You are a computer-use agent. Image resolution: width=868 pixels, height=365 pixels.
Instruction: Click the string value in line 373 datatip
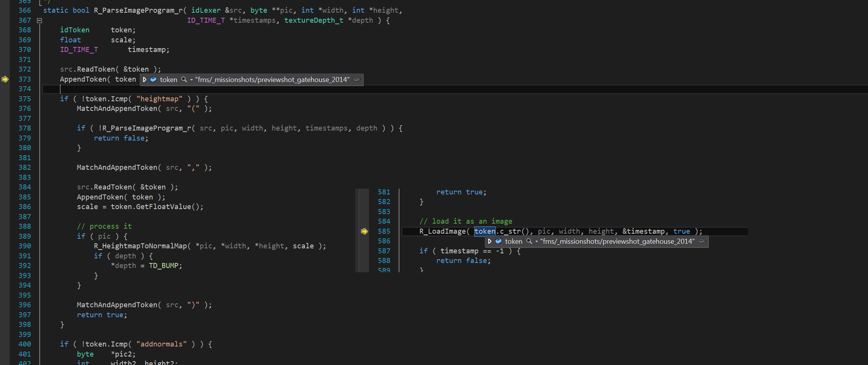tap(272, 80)
